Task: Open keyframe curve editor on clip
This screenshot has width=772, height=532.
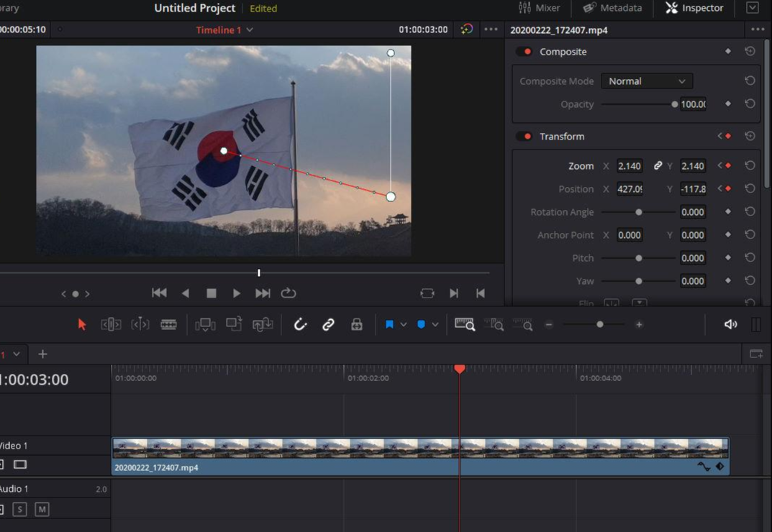Action: (704, 467)
